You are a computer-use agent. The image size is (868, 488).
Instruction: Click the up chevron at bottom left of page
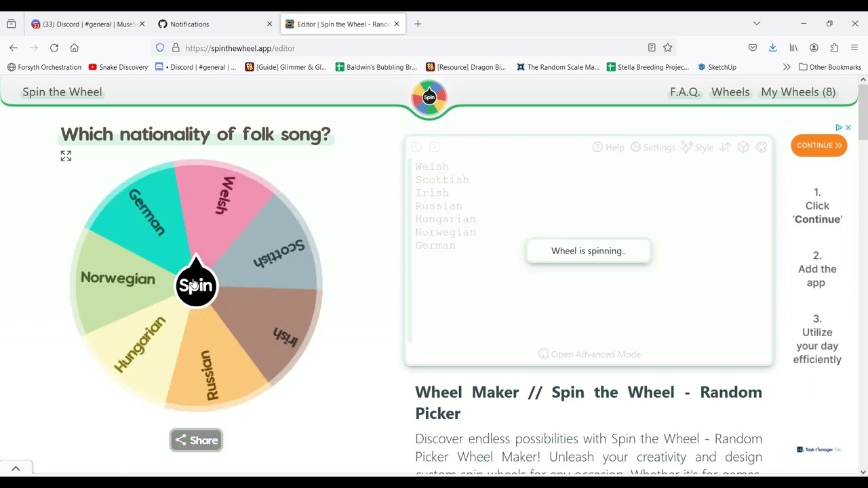pos(16,468)
